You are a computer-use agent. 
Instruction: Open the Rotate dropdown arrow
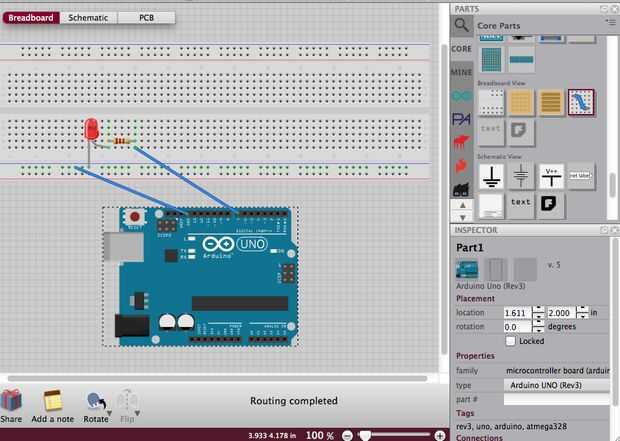coord(109,414)
